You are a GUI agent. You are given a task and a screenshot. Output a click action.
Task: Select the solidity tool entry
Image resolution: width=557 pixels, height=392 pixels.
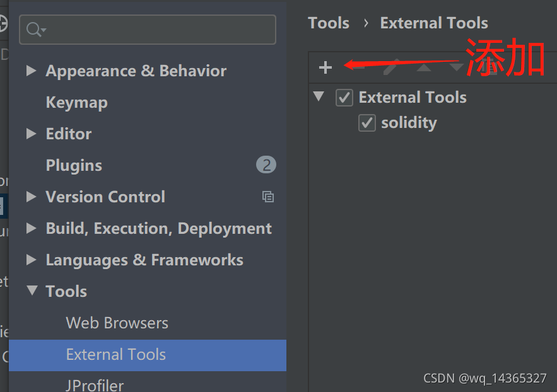[409, 123]
